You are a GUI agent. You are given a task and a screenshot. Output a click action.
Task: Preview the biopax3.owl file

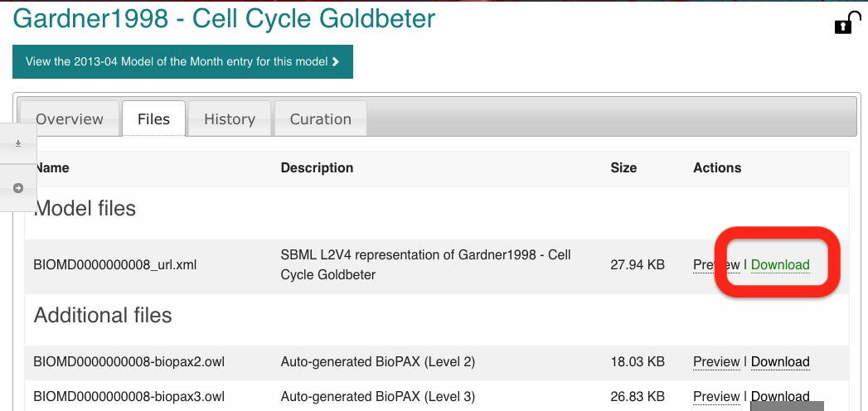pos(716,396)
